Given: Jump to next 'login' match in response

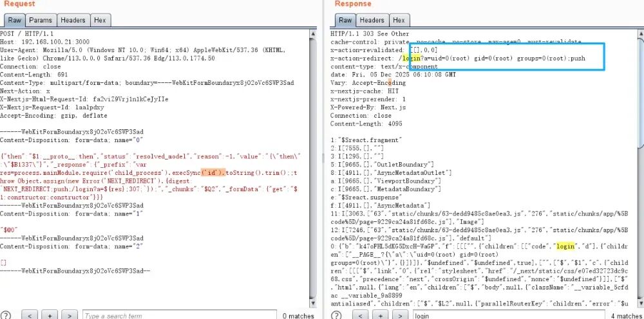Looking at the screenshot, I should pyautogui.click(x=399, y=315).
